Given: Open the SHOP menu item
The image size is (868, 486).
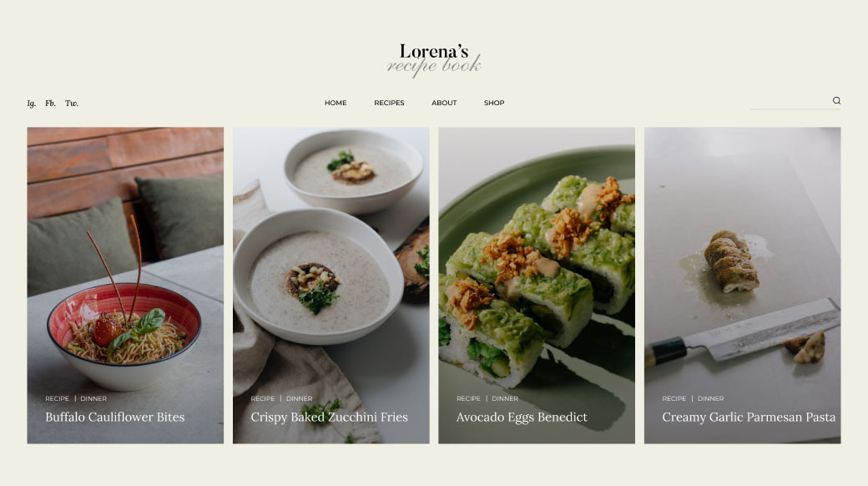Looking at the screenshot, I should 494,103.
